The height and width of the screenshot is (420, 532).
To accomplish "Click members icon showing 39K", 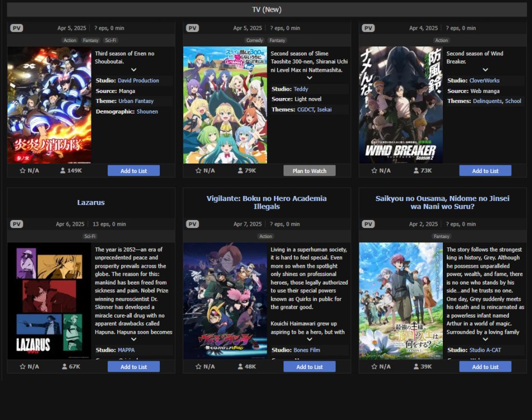I will pos(416,366).
